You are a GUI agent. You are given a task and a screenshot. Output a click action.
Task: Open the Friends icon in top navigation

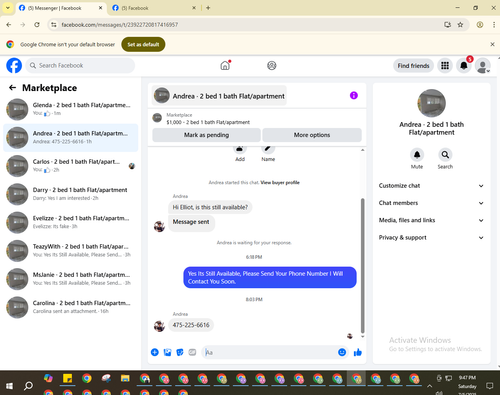[272, 65]
